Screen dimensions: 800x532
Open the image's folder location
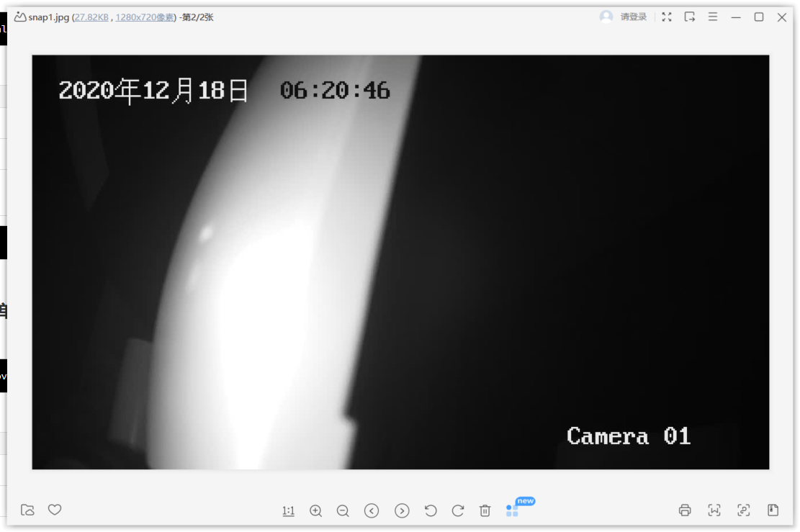(27, 510)
